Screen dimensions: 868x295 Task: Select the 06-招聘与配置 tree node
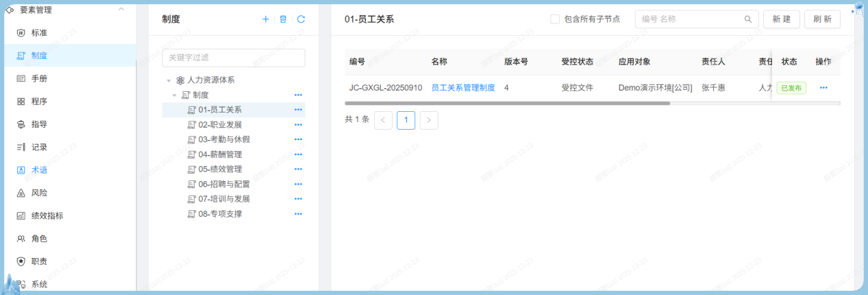224,184
